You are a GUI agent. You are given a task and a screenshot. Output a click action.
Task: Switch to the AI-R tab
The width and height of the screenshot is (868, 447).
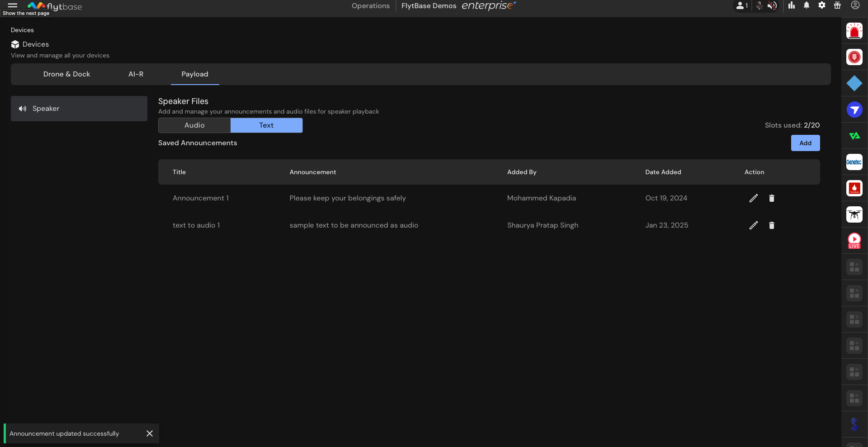tap(136, 74)
